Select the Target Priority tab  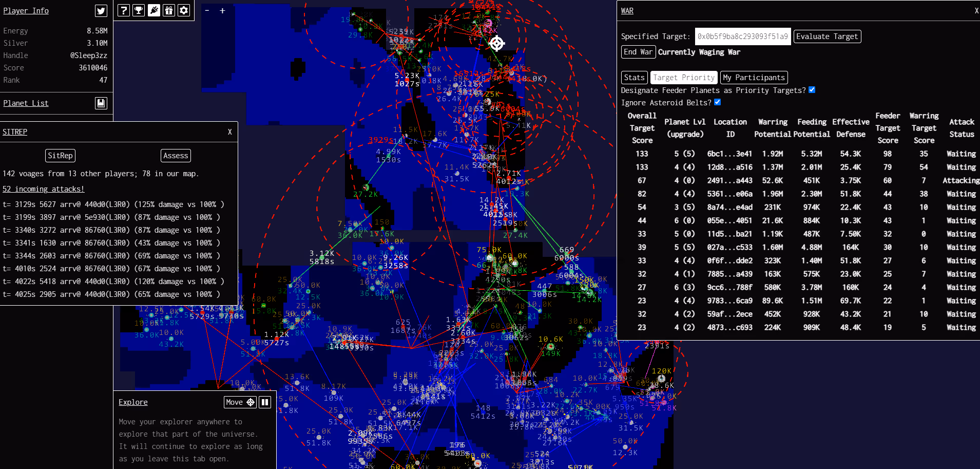pos(684,78)
